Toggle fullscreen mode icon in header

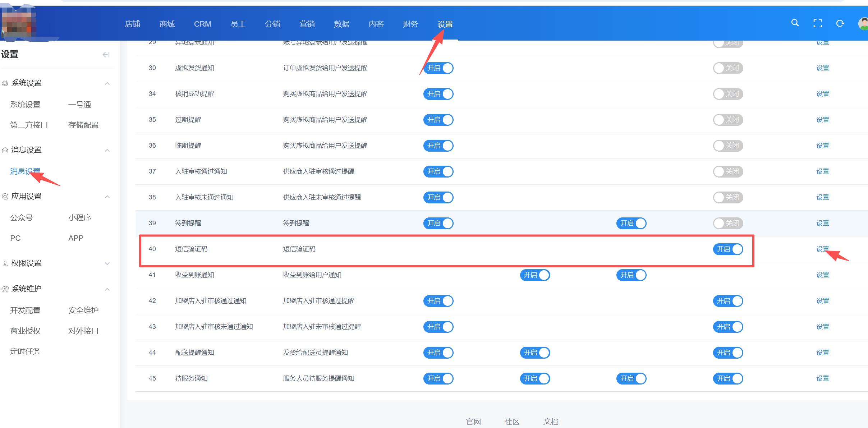tap(818, 23)
